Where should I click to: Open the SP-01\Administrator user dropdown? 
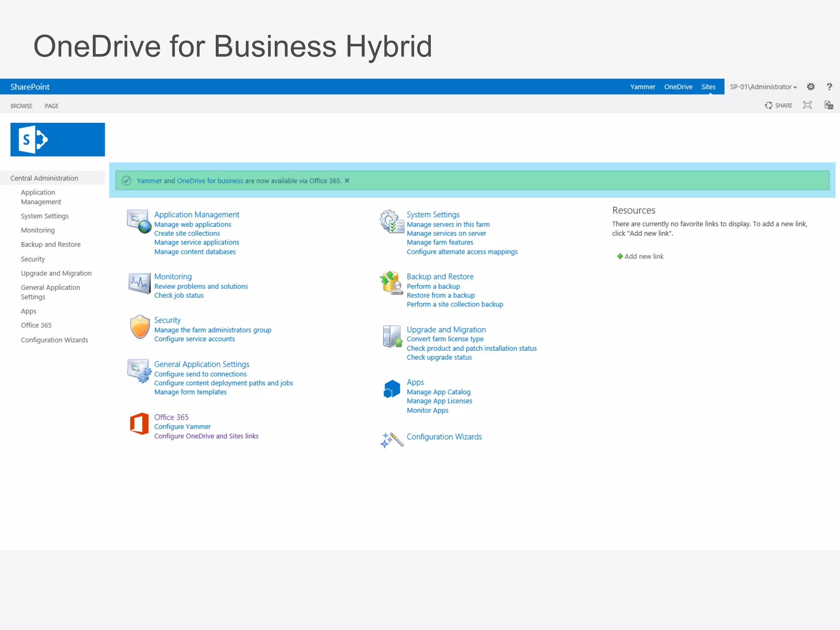763,87
